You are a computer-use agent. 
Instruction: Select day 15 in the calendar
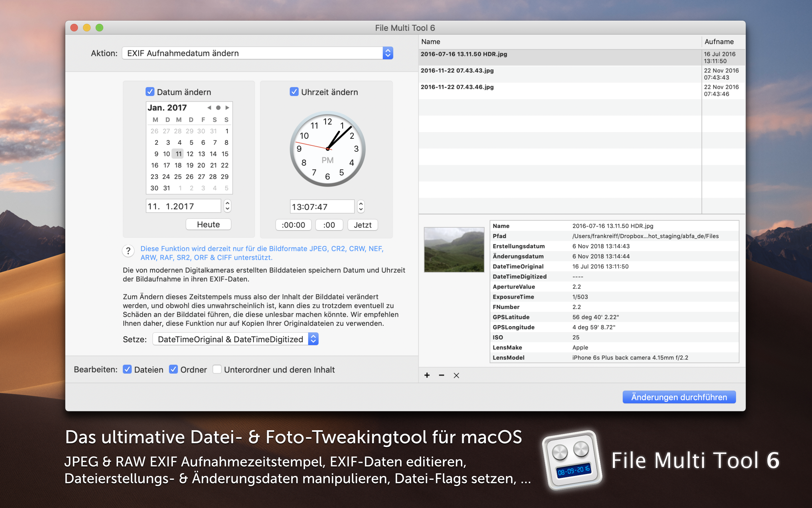(x=225, y=154)
